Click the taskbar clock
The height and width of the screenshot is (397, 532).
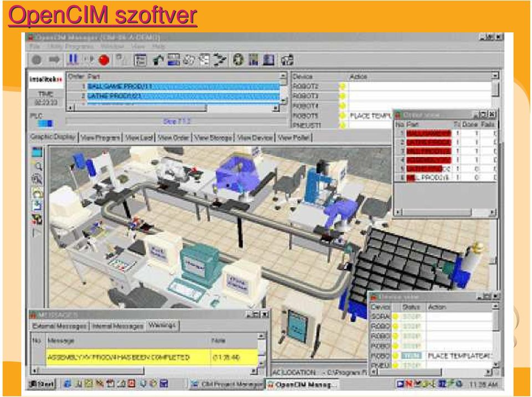pyautogui.click(x=483, y=384)
